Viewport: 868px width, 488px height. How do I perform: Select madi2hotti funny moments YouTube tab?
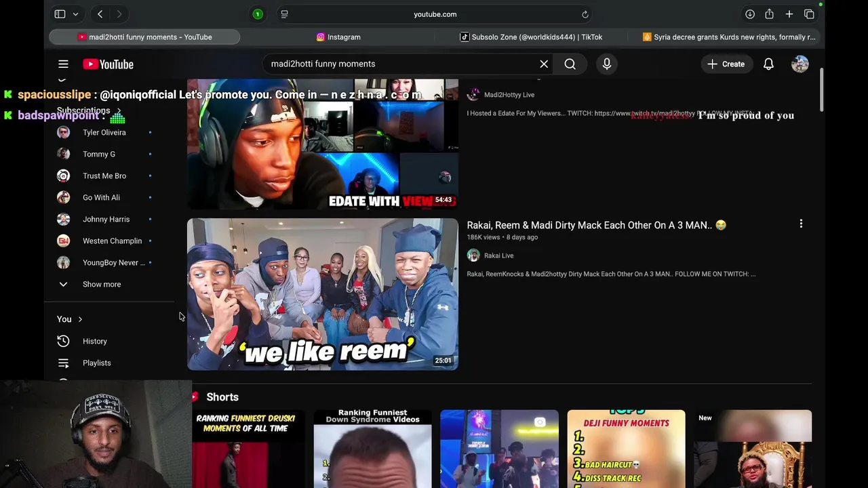144,37
